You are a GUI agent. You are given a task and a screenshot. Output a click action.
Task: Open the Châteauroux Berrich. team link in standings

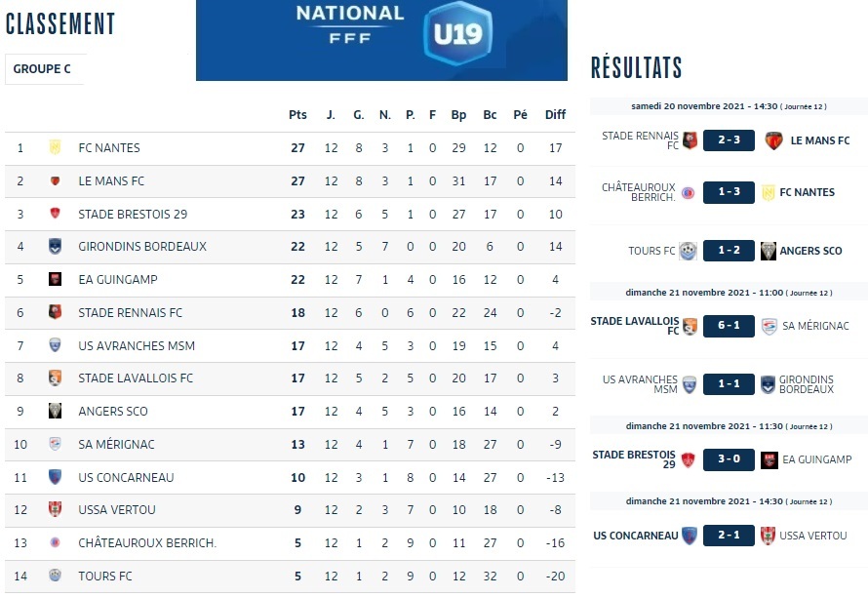tap(147, 542)
